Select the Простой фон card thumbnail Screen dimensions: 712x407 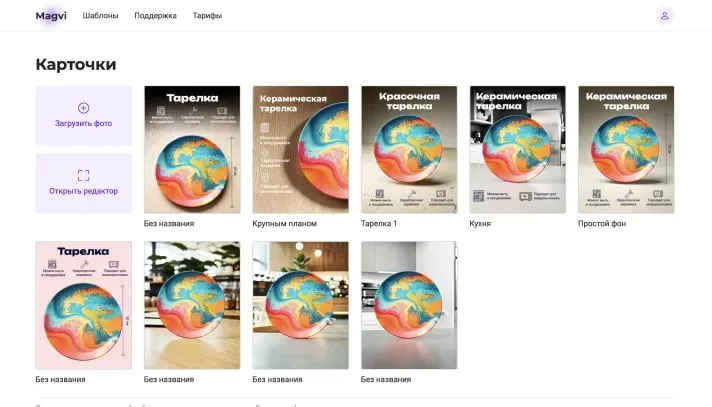[x=626, y=149]
